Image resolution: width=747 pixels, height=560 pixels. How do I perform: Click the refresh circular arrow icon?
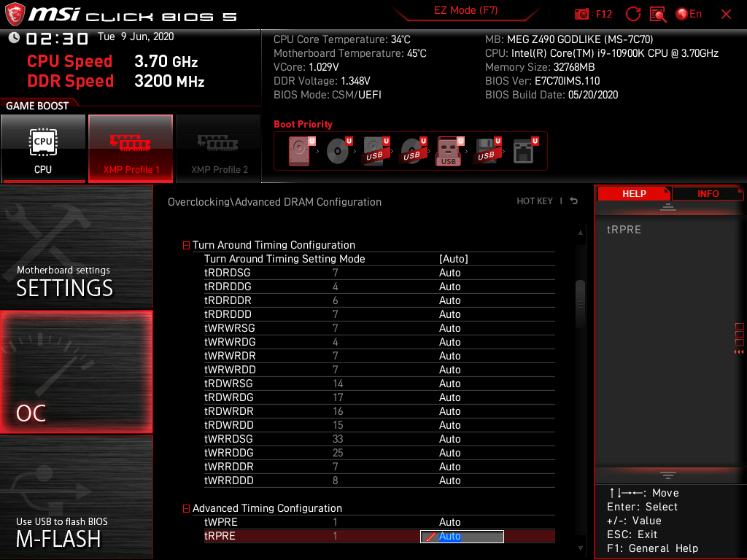click(x=632, y=15)
